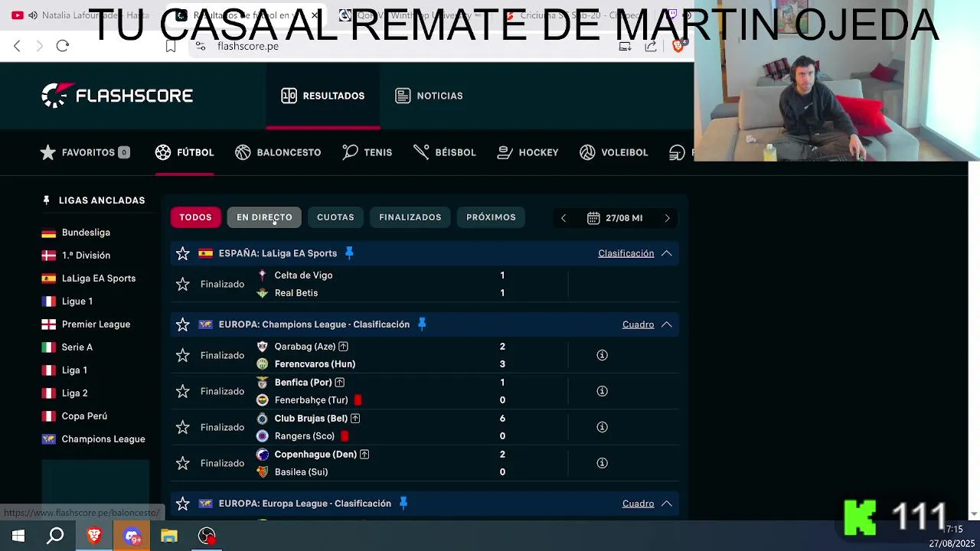Open Champions League Cuadro link
Image resolution: width=980 pixels, height=551 pixels.
pyautogui.click(x=638, y=324)
